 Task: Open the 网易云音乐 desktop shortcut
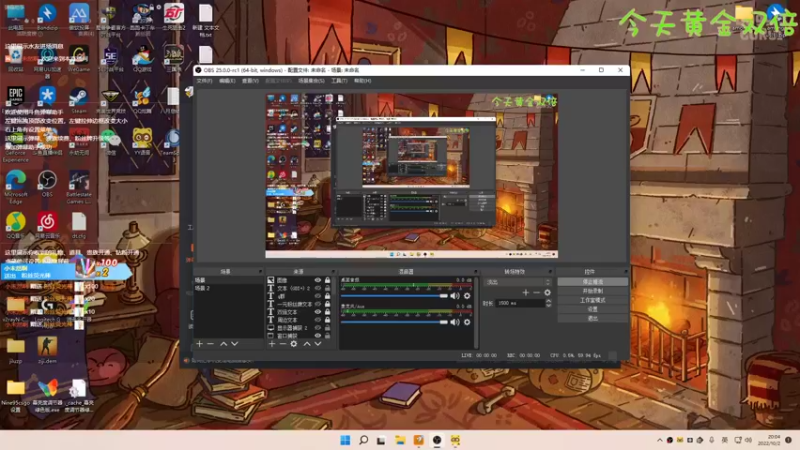coord(47,226)
